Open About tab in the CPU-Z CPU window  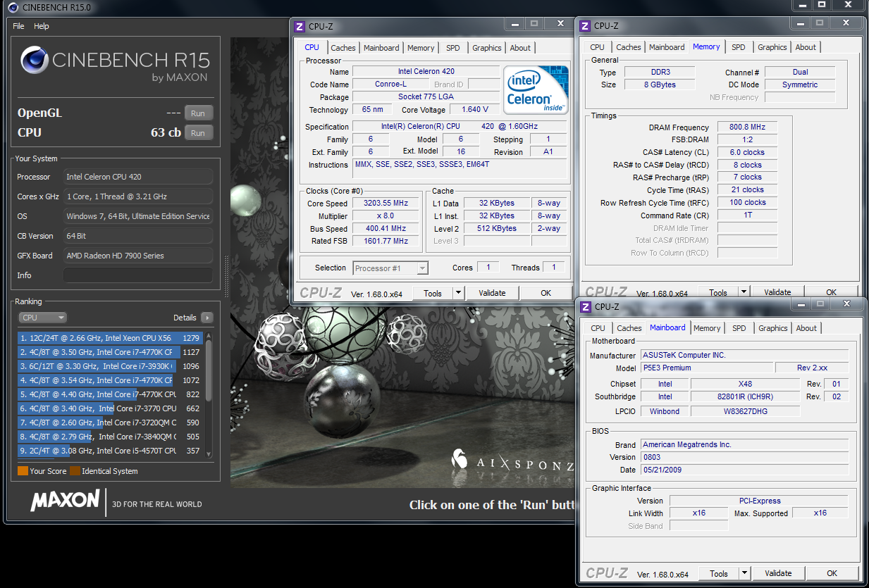520,48
